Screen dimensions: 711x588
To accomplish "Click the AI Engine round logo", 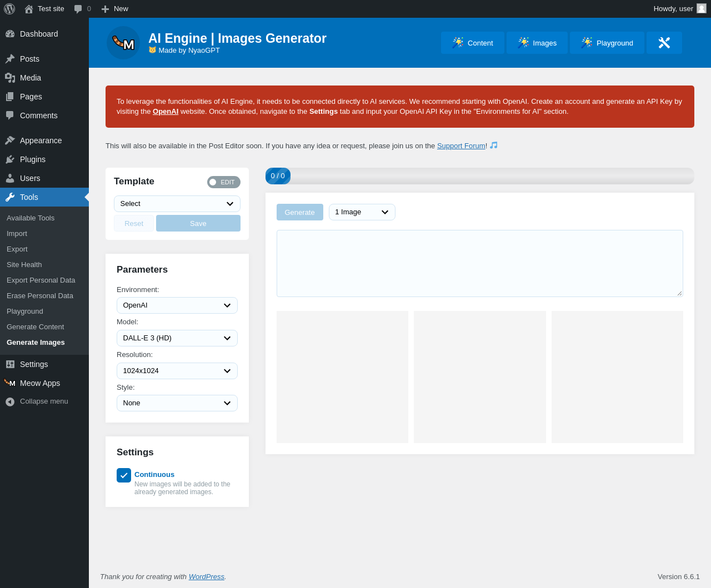I will pos(123,43).
